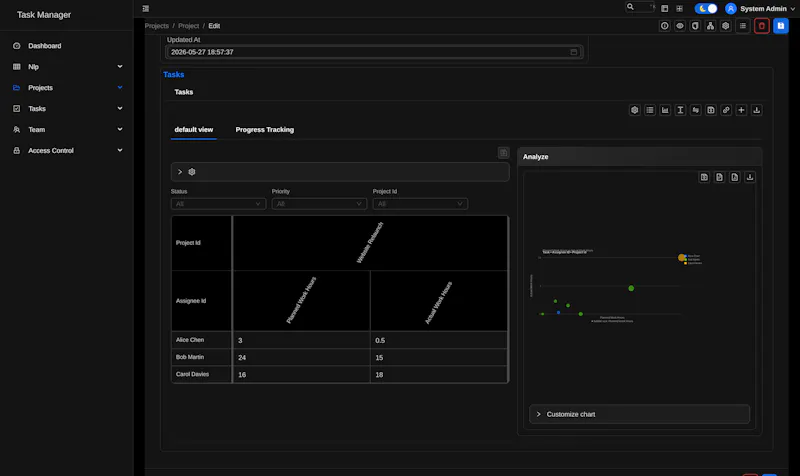Collapse the sidebar with the hamburger icon

point(145,8)
